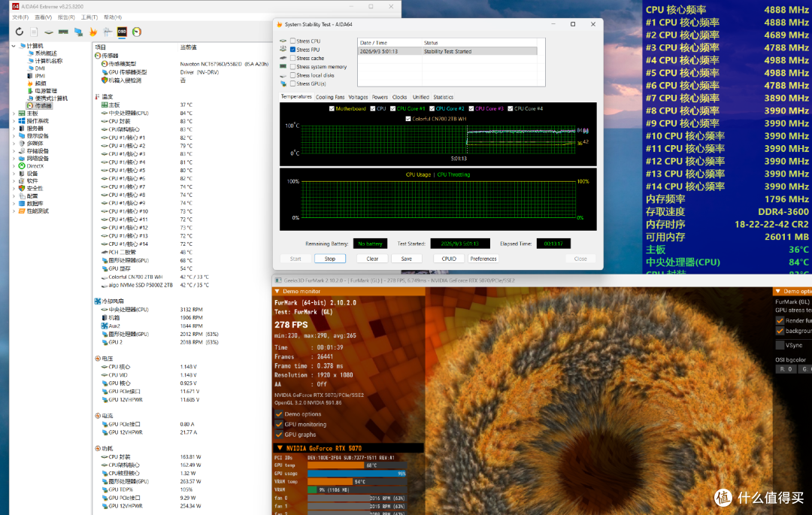Expand the 存储设备 tree node arrow
Screen dimensions: 812x515
point(14,150)
